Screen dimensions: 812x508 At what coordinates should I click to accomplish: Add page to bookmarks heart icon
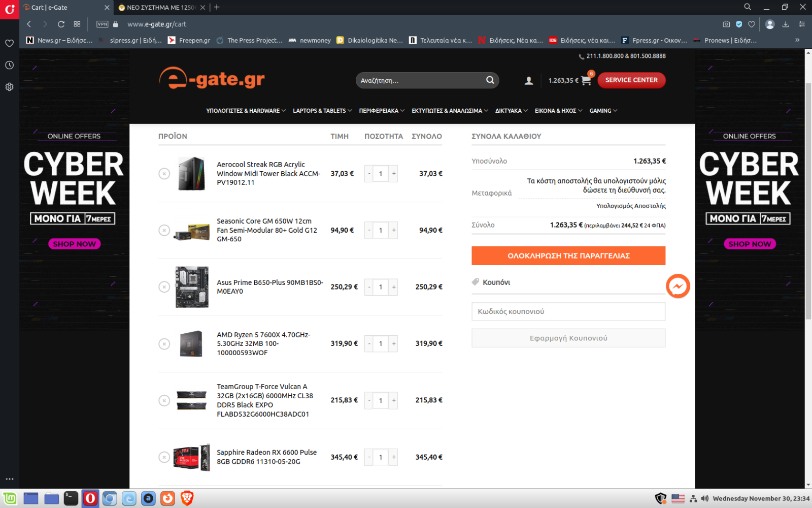coord(752,24)
